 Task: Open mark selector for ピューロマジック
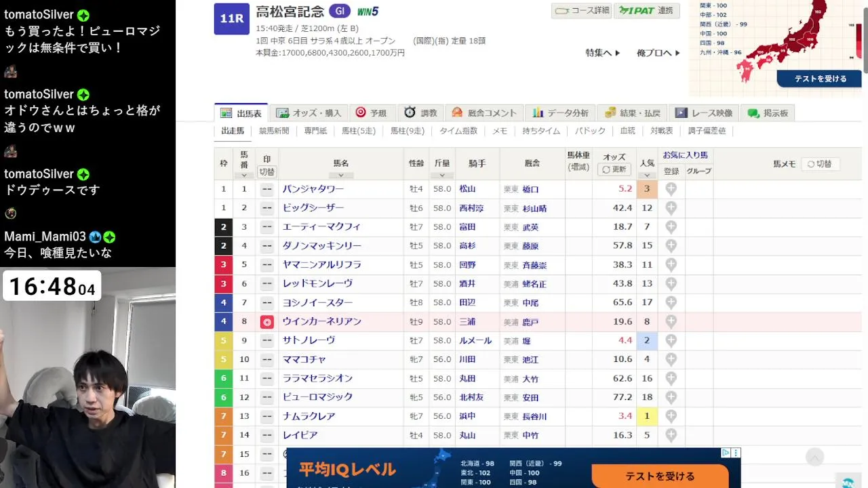267,397
